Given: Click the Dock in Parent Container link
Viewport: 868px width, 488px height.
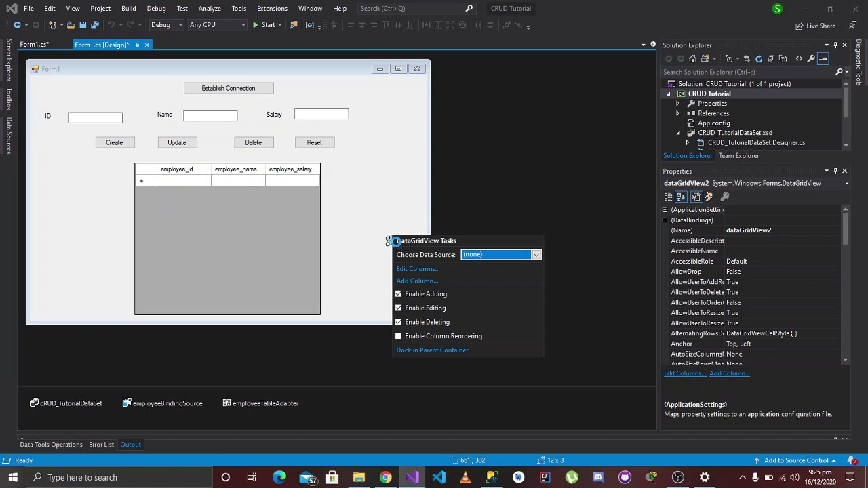Looking at the screenshot, I should click(x=432, y=350).
